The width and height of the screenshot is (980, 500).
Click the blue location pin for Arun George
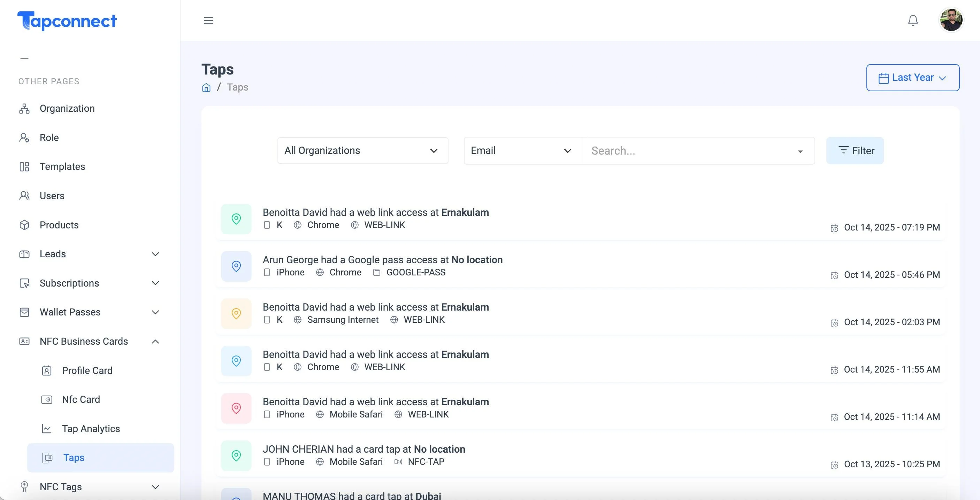point(236,266)
